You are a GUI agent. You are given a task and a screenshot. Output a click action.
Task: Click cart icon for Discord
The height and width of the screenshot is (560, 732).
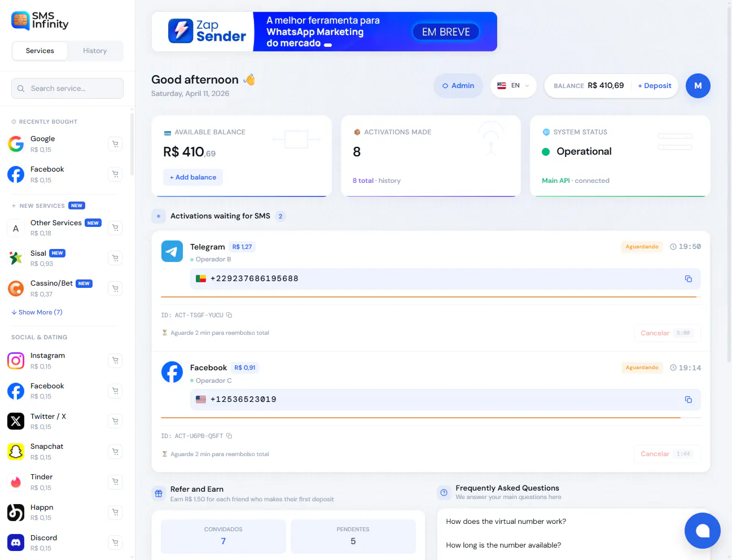tap(115, 542)
